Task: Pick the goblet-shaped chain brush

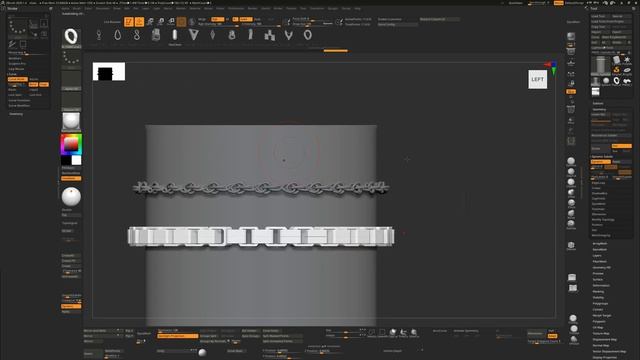Action: (99, 35)
